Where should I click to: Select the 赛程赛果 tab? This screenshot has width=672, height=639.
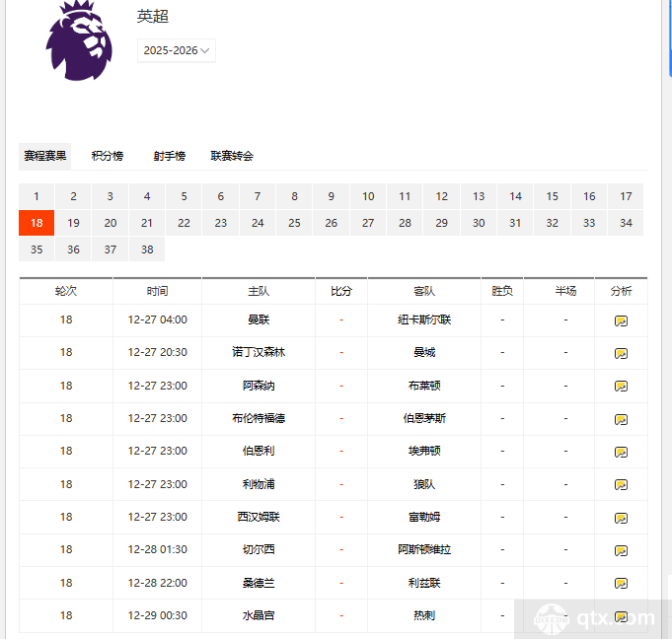[x=45, y=156]
